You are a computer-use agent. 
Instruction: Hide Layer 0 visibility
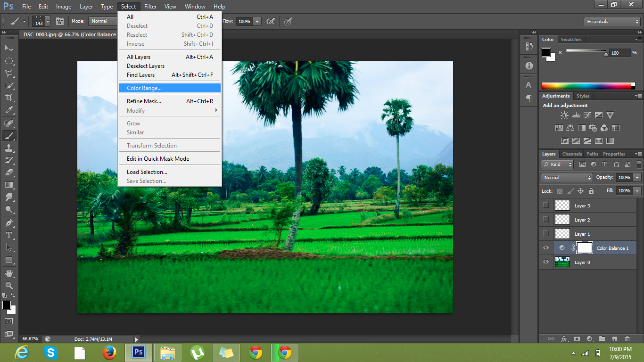click(x=546, y=262)
